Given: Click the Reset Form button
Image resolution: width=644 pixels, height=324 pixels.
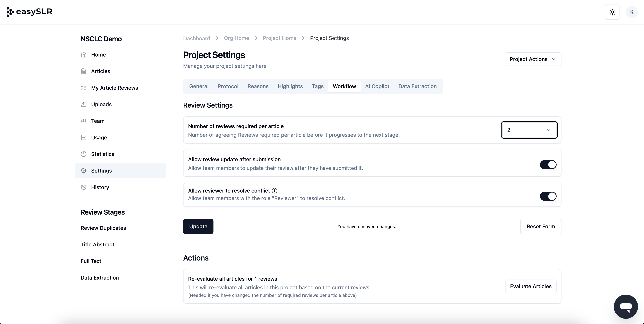Looking at the screenshot, I should 541,226.
